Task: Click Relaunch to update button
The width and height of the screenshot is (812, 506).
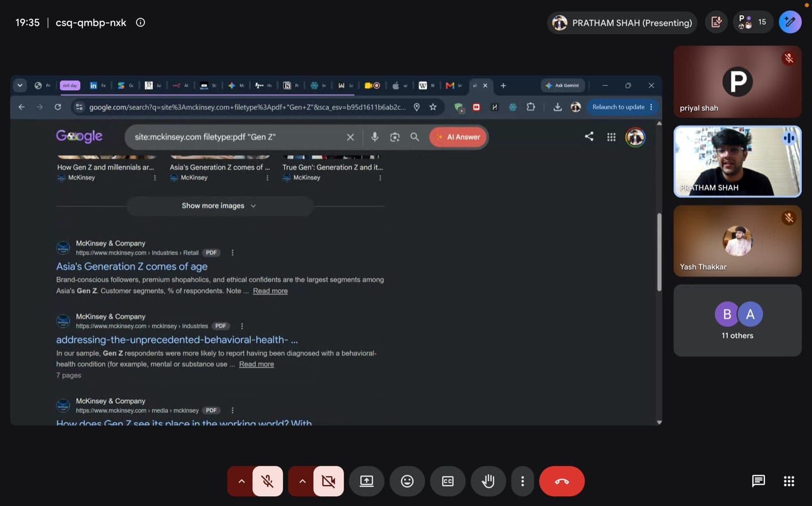Action: tap(623, 107)
